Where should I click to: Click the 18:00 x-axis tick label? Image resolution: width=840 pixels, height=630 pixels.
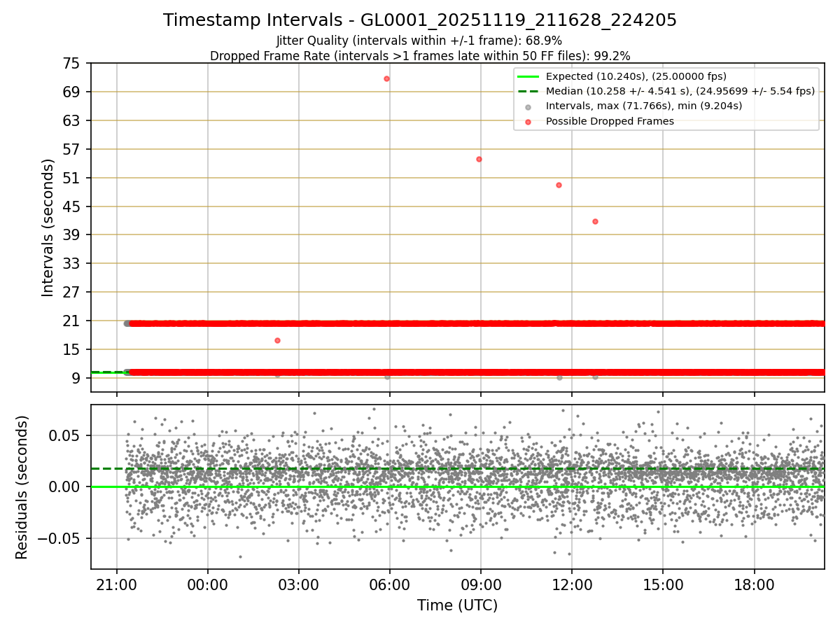tap(755, 584)
